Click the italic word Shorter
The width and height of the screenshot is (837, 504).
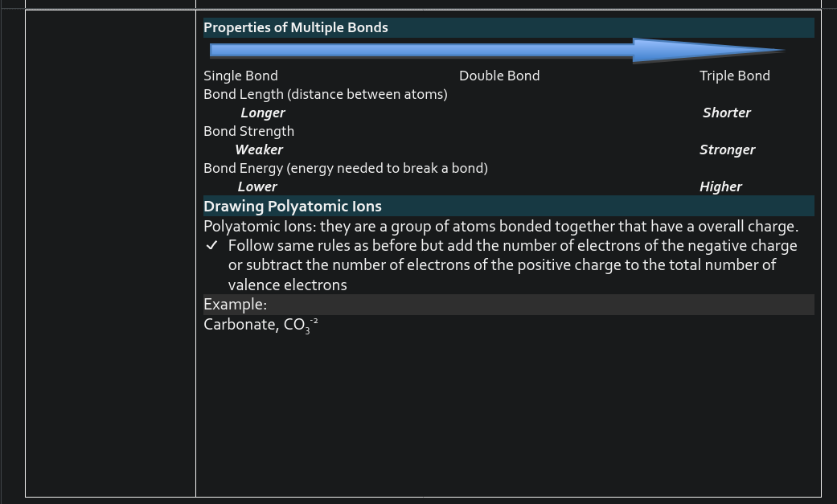726,113
